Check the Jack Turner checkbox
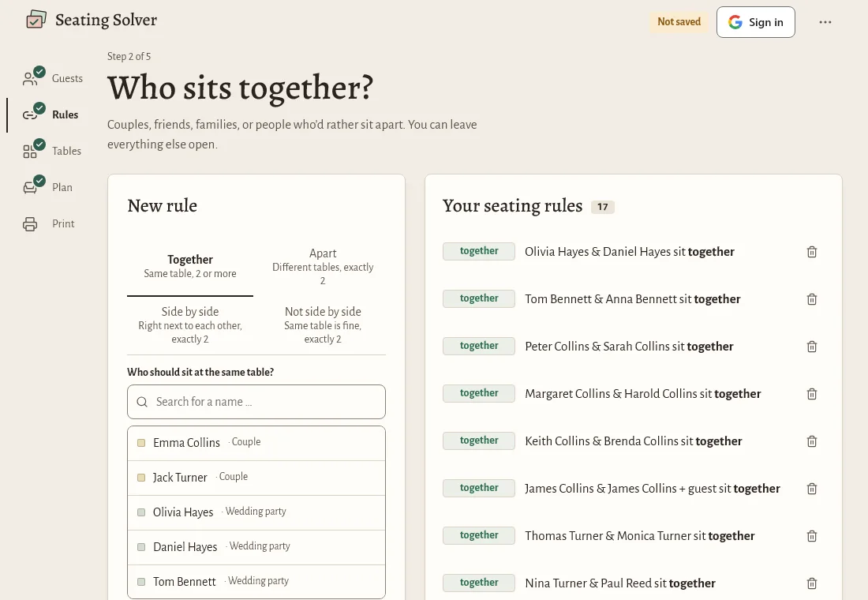 (x=141, y=478)
